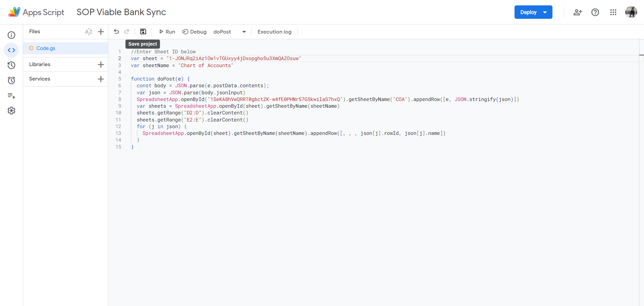Rename the project title SOP Viable Bank Sync

[x=121, y=12]
